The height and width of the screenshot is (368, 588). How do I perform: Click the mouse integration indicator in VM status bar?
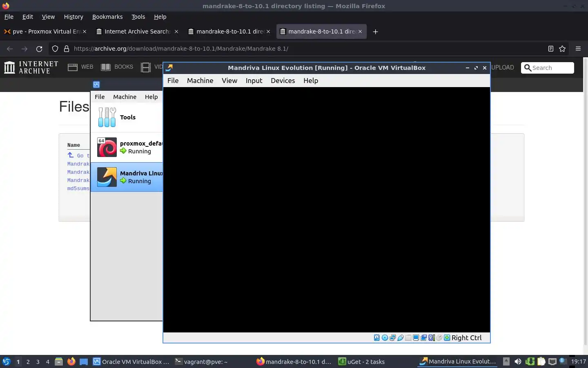(x=439, y=338)
